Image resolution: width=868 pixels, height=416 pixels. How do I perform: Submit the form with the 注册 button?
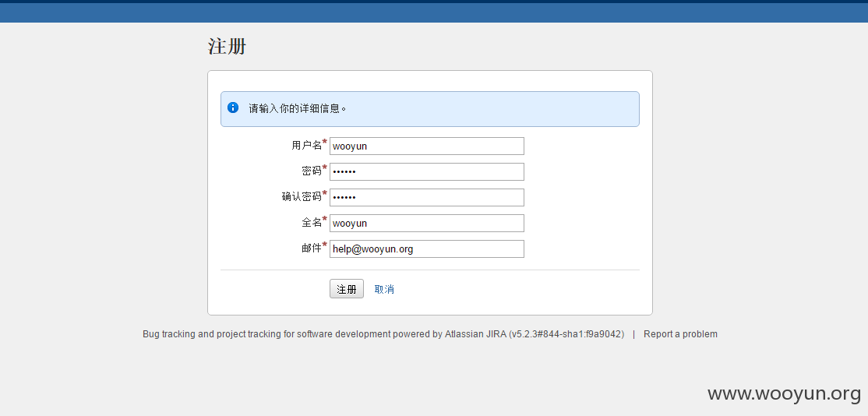[x=347, y=289]
